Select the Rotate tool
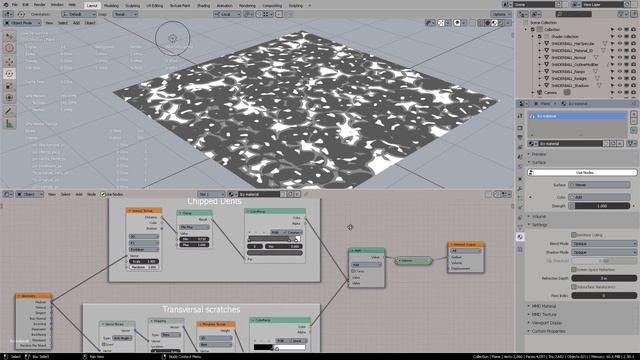 tap(9, 74)
